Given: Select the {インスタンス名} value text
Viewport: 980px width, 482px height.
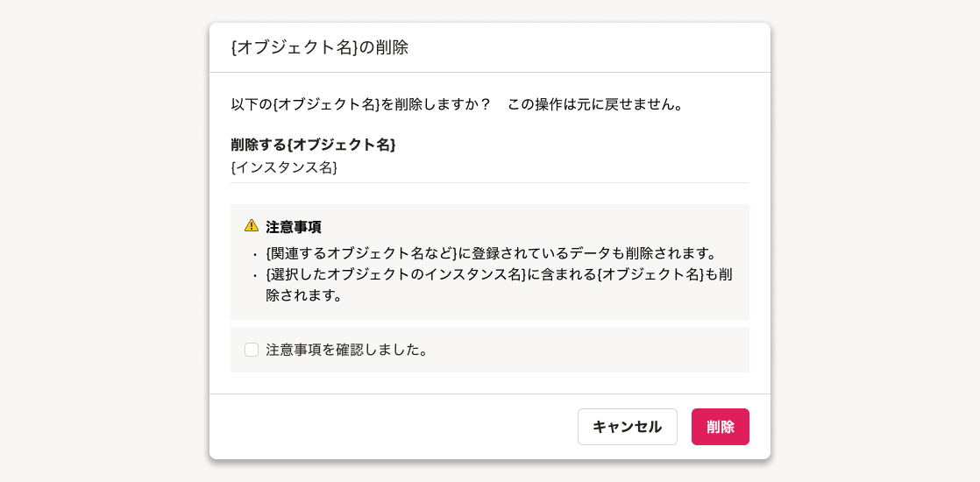Looking at the screenshot, I should click(x=284, y=167).
